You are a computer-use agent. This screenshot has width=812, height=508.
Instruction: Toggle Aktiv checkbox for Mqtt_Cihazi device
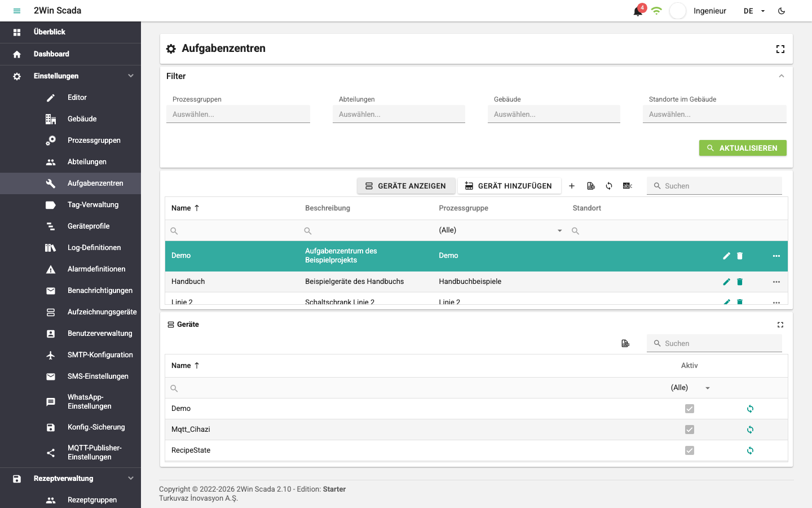click(x=690, y=430)
